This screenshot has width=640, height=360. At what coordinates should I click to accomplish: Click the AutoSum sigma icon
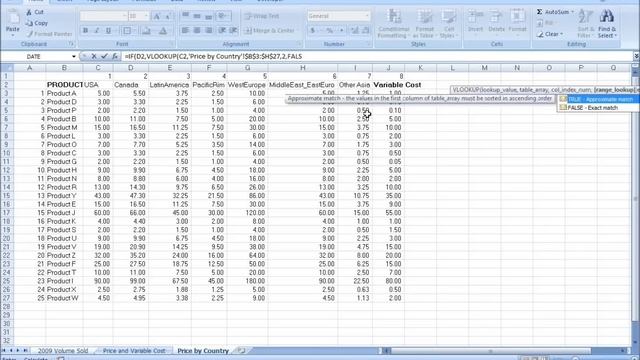(x=540, y=12)
